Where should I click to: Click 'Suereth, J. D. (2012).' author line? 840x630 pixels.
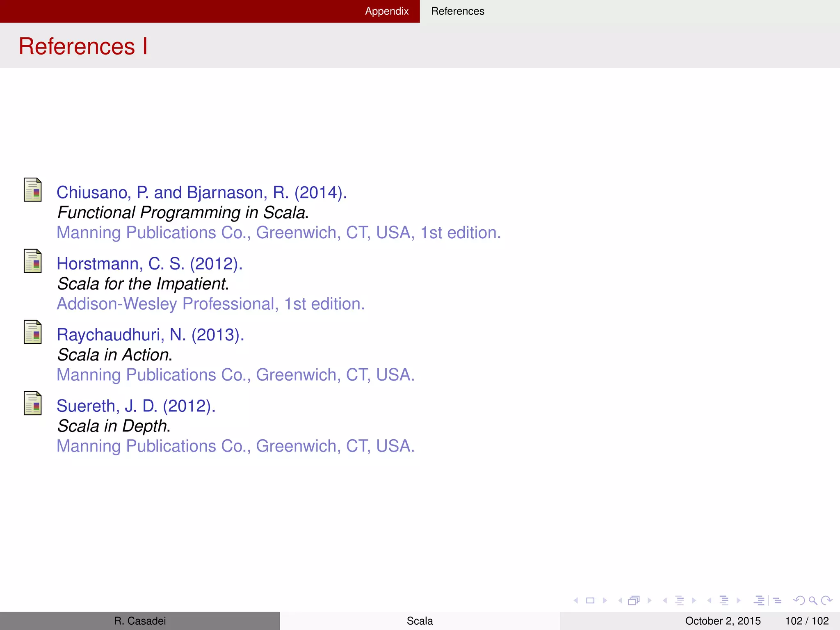point(136,406)
